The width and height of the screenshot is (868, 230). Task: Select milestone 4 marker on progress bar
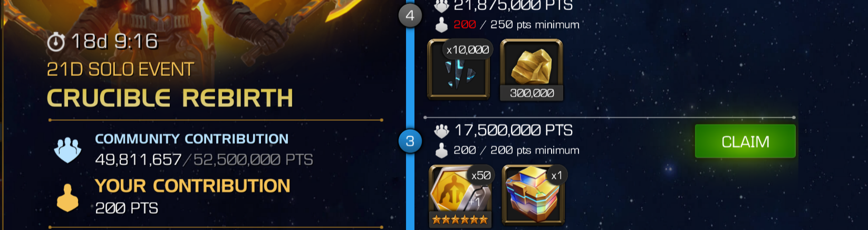(x=410, y=15)
